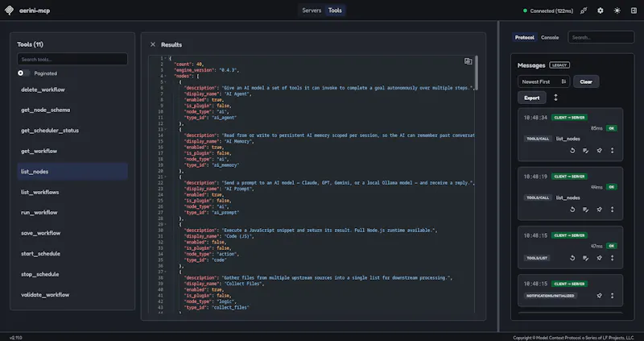Open the Newest First sort dropdown
This screenshot has width=644, height=341.
pos(544,81)
